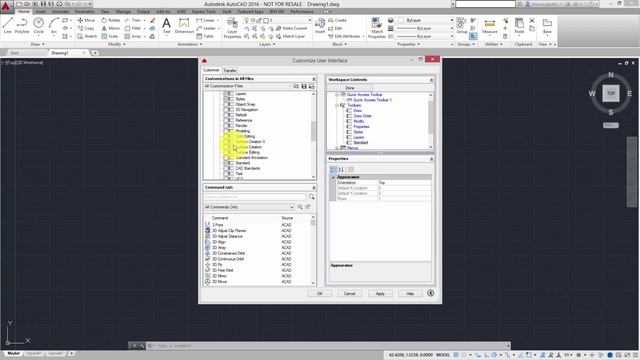The width and height of the screenshot is (640, 360).
Task: Click the Match Layer command
Action: click(x=291, y=36)
